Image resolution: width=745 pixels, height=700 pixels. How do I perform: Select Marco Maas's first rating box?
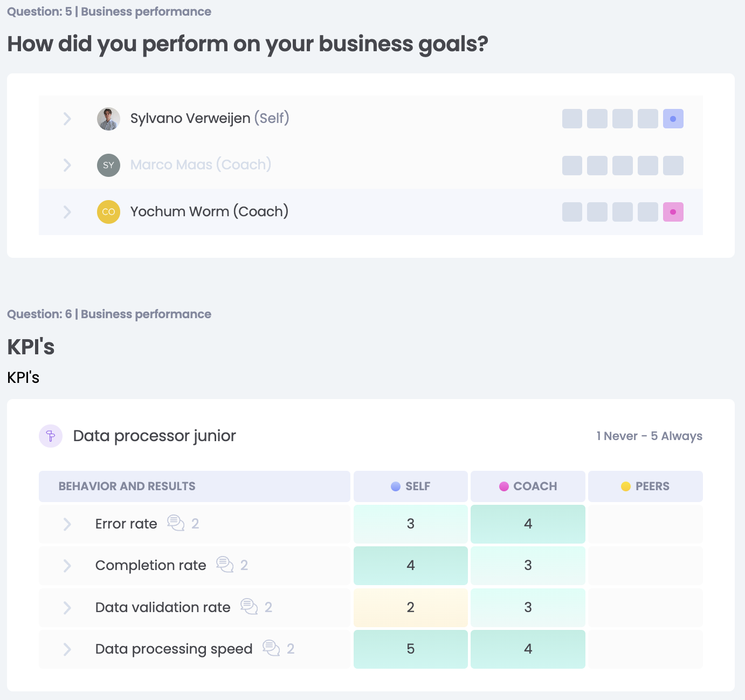click(572, 166)
